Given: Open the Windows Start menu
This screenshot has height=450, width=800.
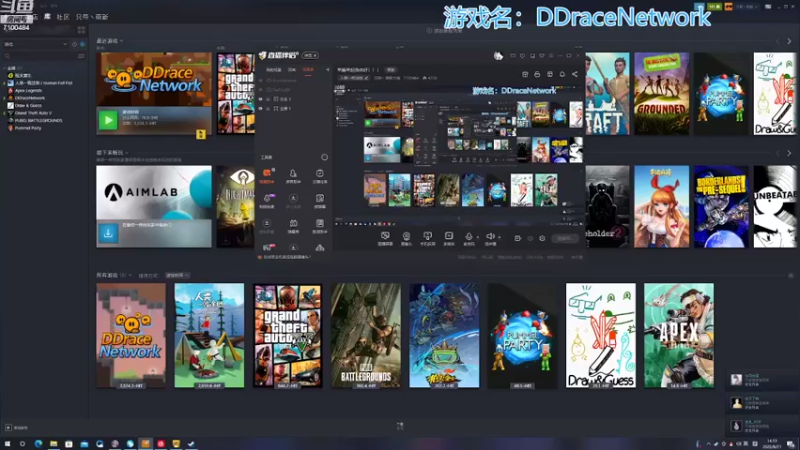Looking at the screenshot, I should click(x=7, y=444).
